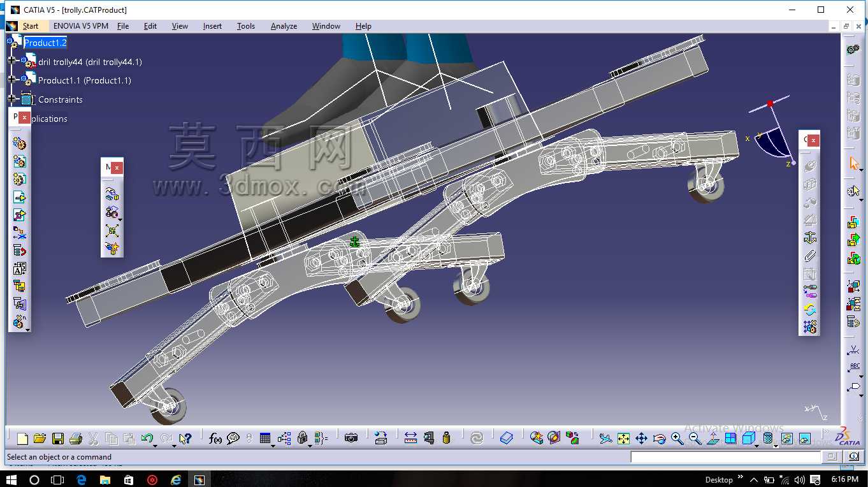The width and height of the screenshot is (868, 487).
Task: Close the floating P toolbar on left
Action: pyautogui.click(x=24, y=117)
